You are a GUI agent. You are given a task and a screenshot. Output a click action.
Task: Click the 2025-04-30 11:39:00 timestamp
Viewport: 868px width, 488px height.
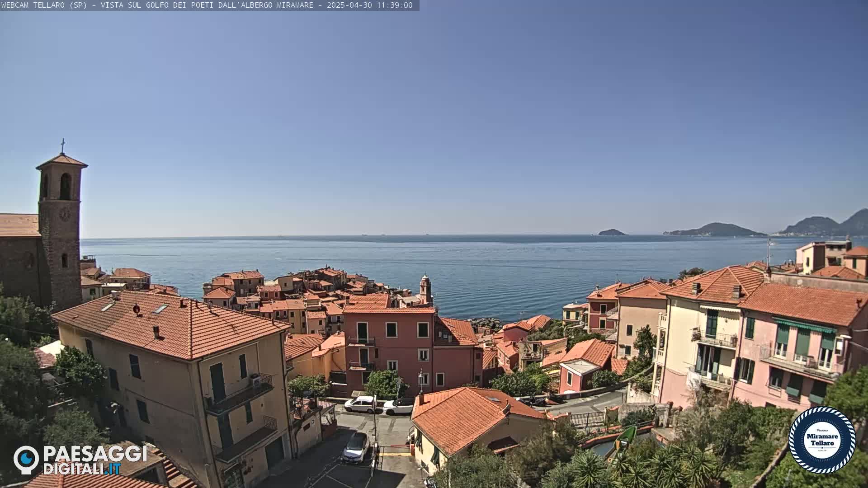(x=369, y=5)
